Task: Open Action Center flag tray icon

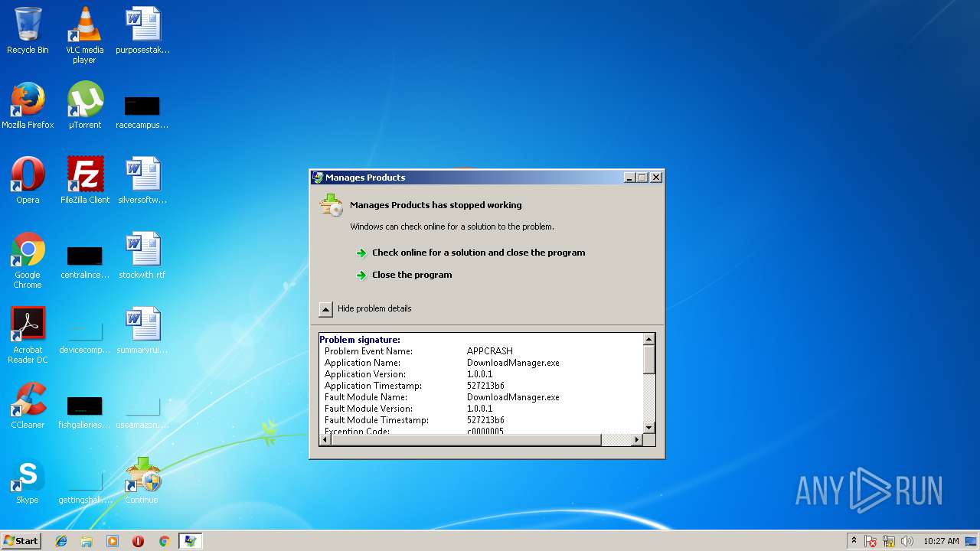Action: click(x=871, y=541)
